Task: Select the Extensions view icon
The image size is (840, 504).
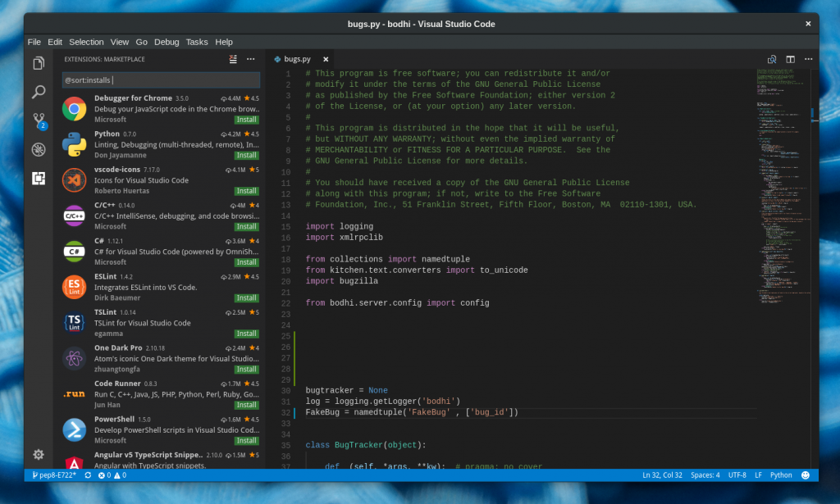Action: pyautogui.click(x=39, y=178)
